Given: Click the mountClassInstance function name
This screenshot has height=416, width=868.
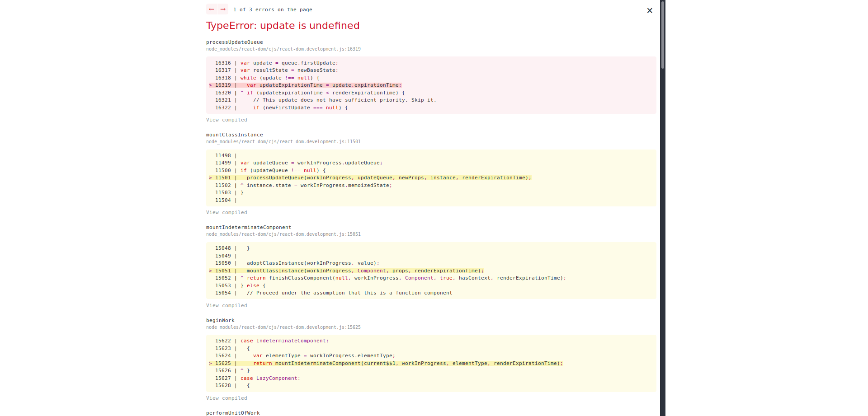Looking at the screenshot, I should coord(235,135).
